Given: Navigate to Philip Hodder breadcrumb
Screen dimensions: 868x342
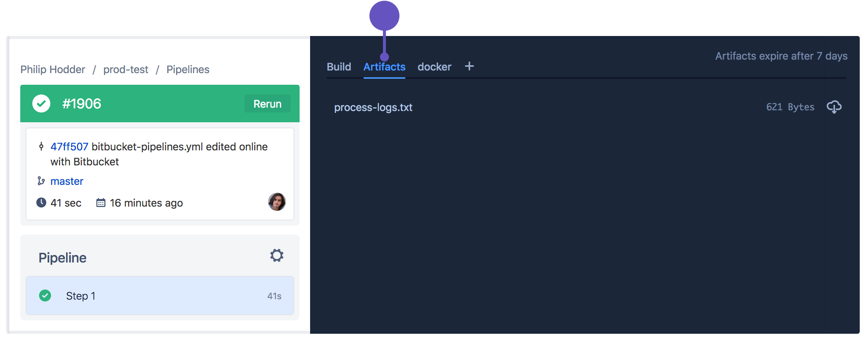Looking at the screenshot, I should pyautogui.click(x=53, y=69).
